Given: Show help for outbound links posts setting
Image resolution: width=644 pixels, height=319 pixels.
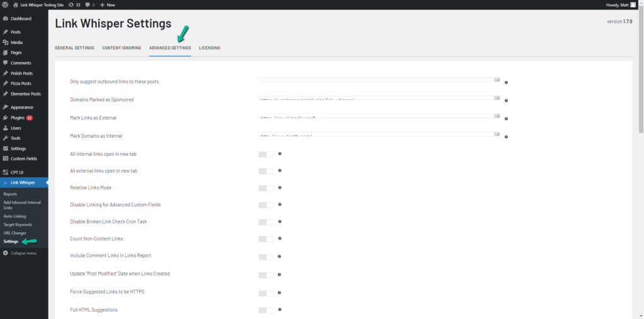Looking at the screenshot, I should pyautogui.click(x=506, y=82).
